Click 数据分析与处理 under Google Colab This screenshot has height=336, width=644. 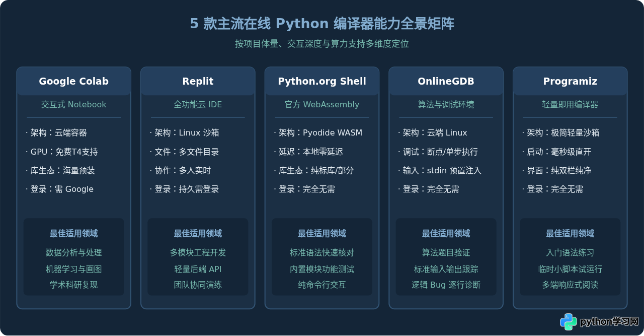coord(74,252)
